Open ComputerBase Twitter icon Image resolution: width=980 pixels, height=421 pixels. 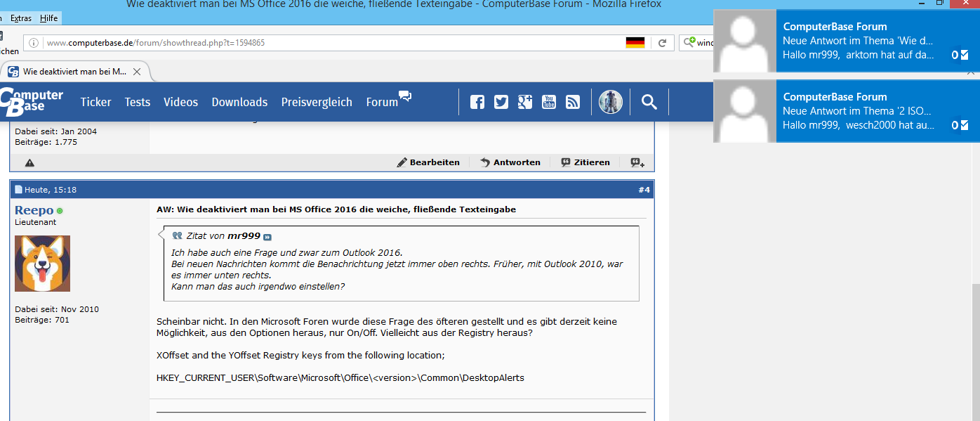point(501,102)
